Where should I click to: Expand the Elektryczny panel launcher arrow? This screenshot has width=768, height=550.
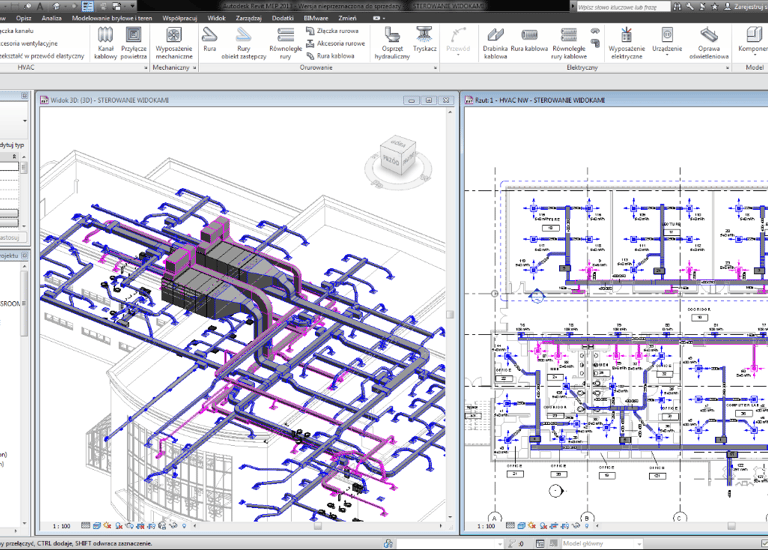pos(727,68)
